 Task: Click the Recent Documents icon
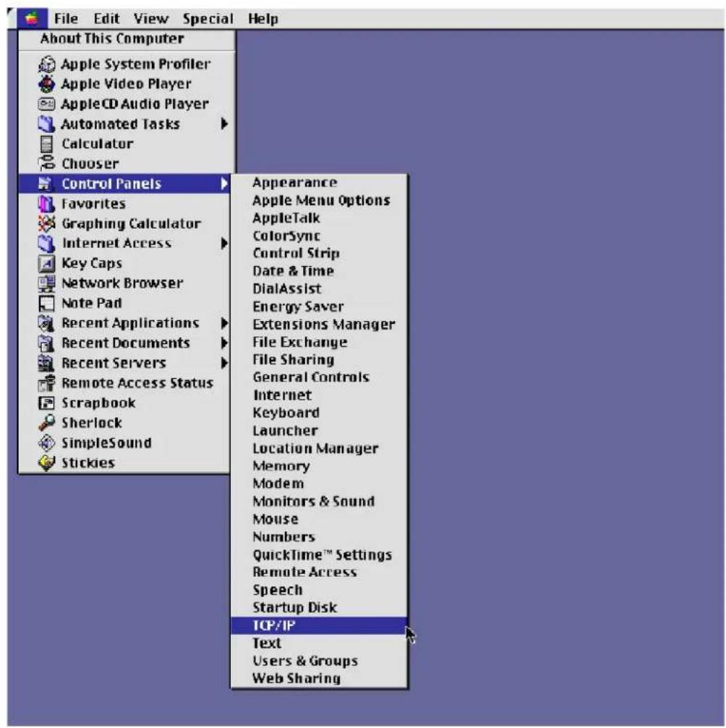[46, 343]
